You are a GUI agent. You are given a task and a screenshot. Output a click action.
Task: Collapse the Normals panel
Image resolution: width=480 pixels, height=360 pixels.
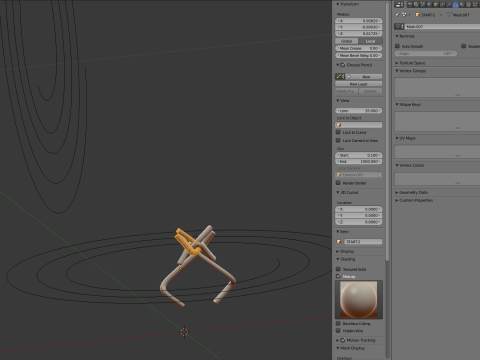[x=397, y=36]
